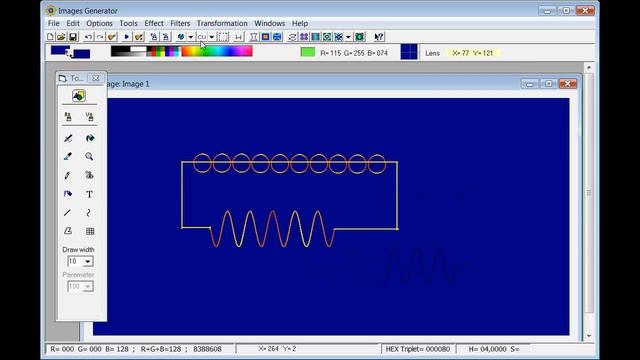
Task: Open the Tools menu
Action: coord(128,23)
